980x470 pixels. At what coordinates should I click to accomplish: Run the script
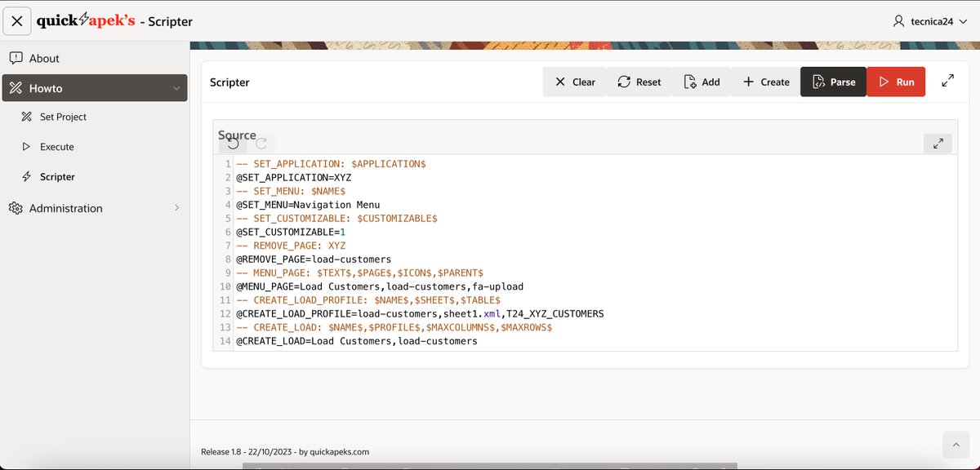coord(896,82)
